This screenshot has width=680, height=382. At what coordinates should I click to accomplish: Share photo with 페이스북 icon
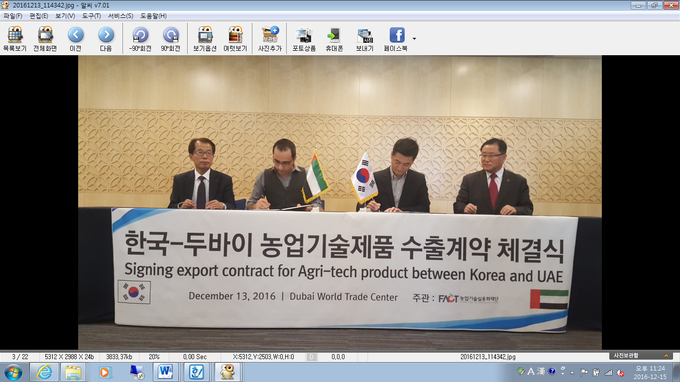point(396,39)
